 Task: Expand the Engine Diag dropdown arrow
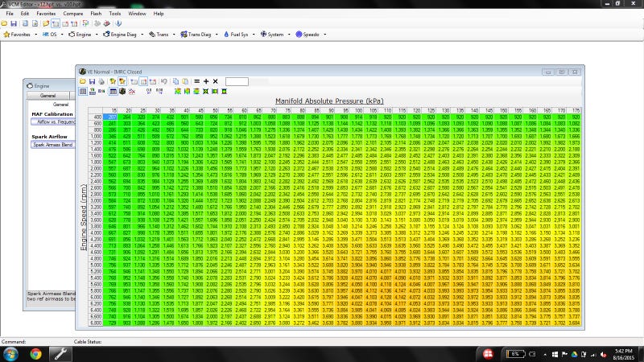tap(142, 35)
